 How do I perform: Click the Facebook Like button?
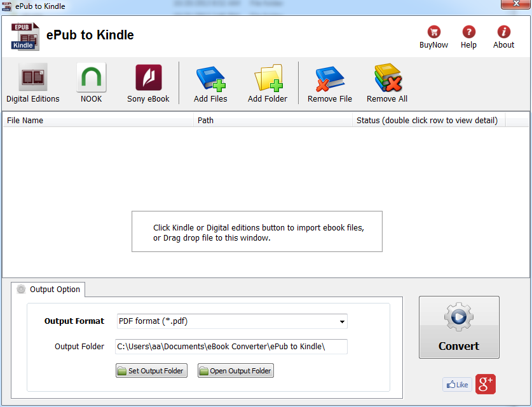coord(457,384)
